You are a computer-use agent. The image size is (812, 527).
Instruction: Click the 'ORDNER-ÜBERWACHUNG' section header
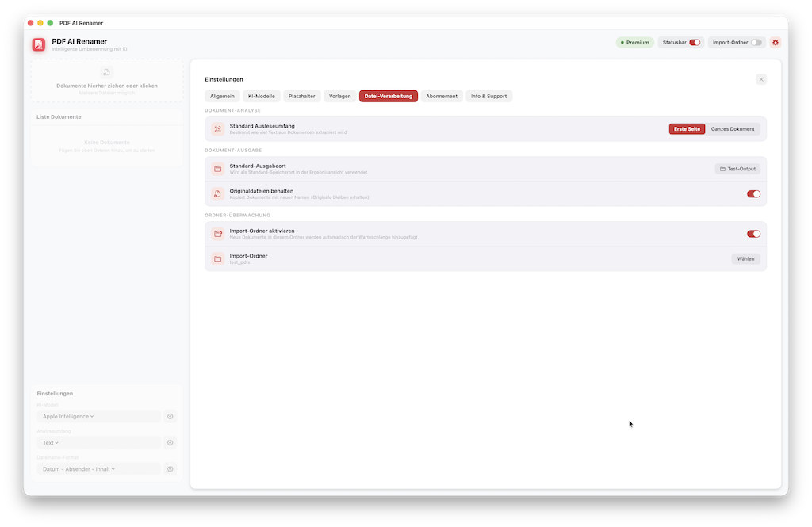pyautogui.click(x=237, y=215)
